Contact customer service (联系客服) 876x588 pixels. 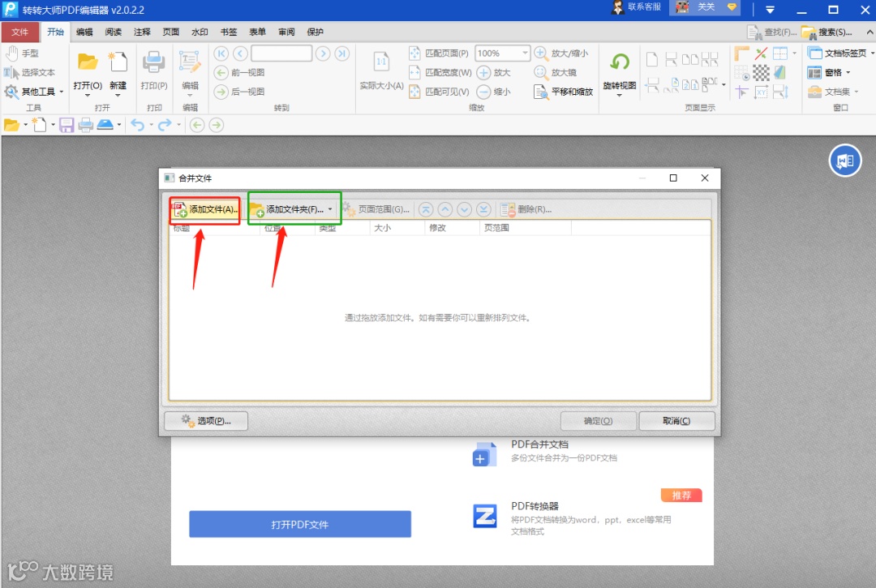point(637,7)
